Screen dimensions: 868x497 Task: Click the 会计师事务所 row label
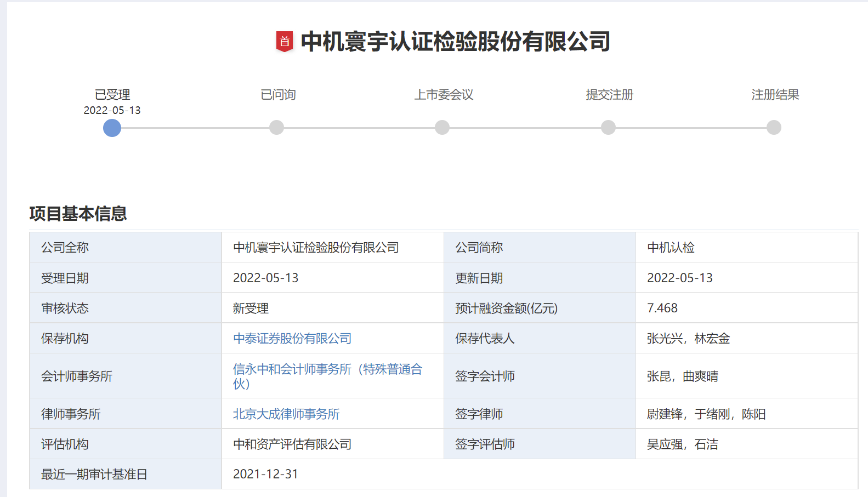pos(77,376)
